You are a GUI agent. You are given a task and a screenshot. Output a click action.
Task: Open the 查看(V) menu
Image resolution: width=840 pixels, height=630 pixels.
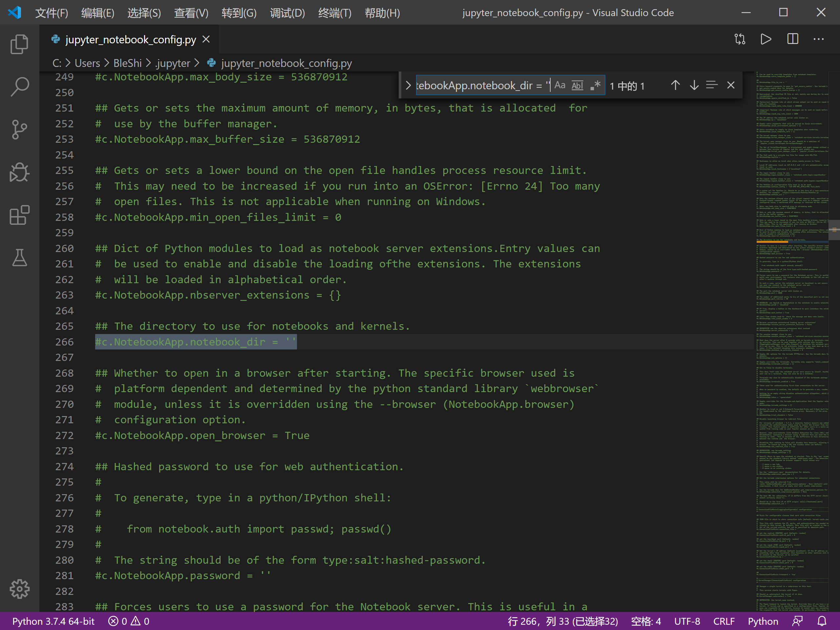click(x=191, y=13)
